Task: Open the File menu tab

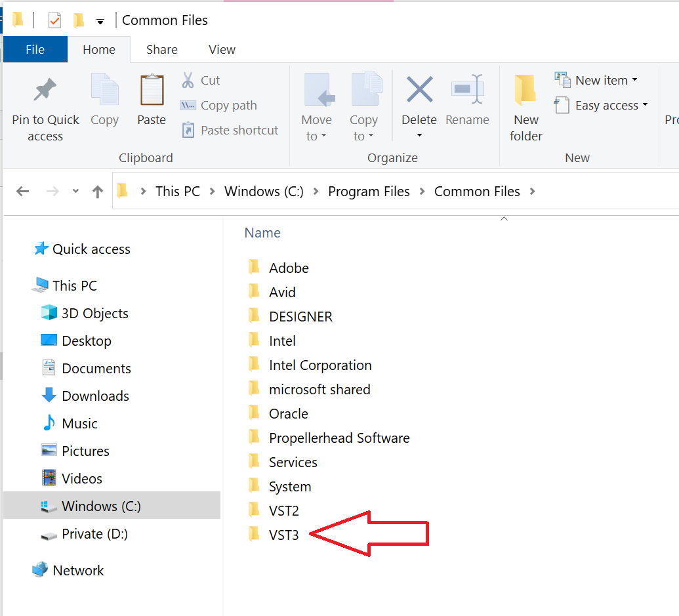Action: (35, 50)
